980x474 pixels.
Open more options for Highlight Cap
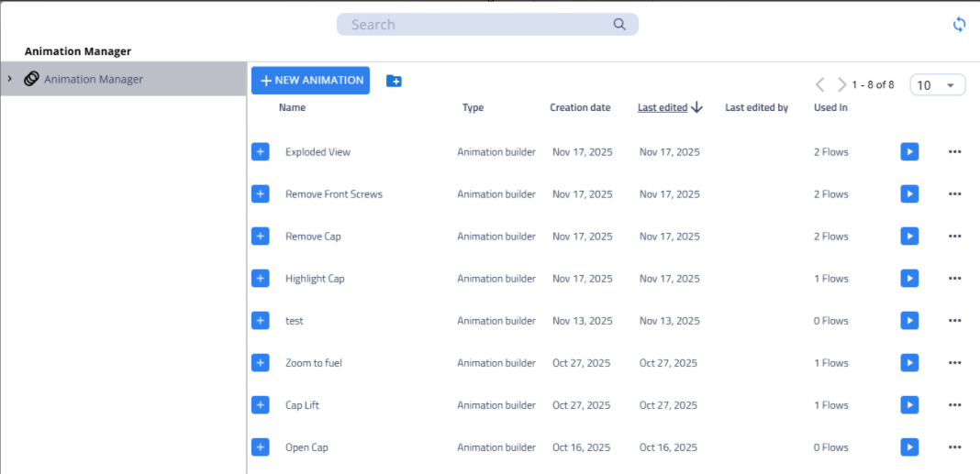point(954,279)
